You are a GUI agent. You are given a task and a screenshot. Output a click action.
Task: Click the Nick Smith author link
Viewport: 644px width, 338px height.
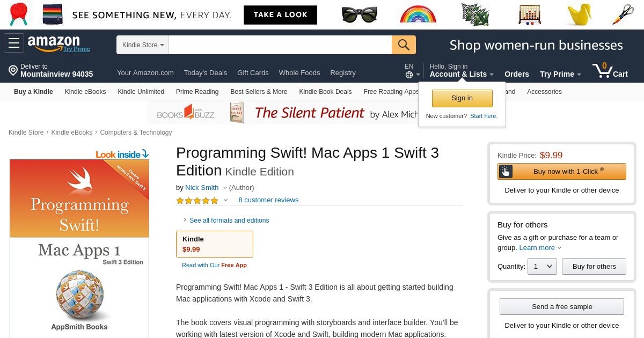[x=202, y=188]
